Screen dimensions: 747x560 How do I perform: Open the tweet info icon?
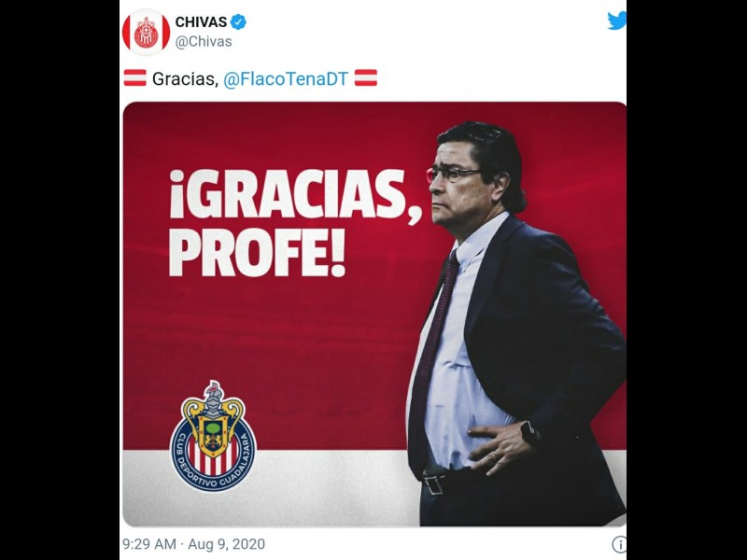[x=619, y=544]
